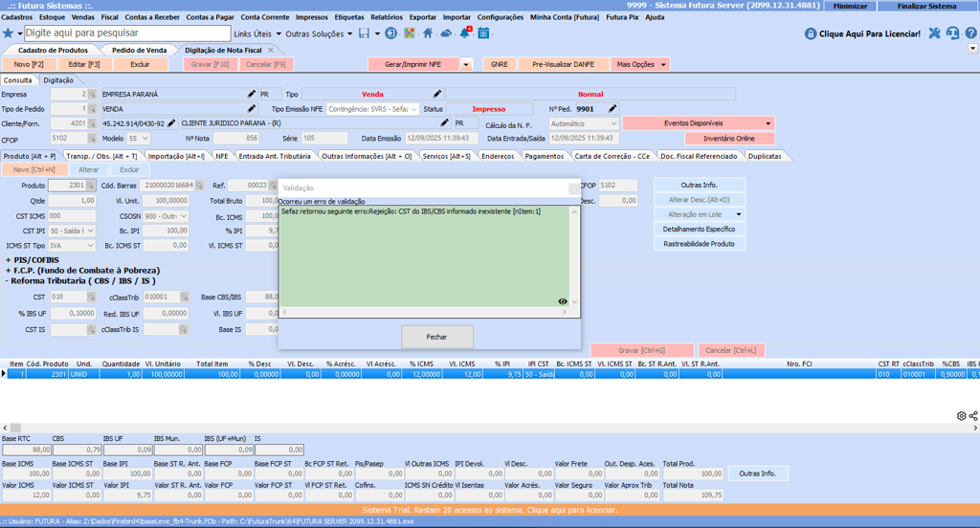This screenshot has width=980, height=528.
Task: Click Fechar in the validation dialog
Action: (436, 337)
